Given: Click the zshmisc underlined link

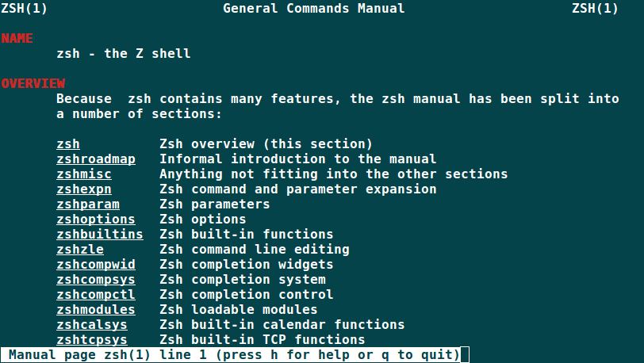Looking at the screenshot, I should click(84, 174).
